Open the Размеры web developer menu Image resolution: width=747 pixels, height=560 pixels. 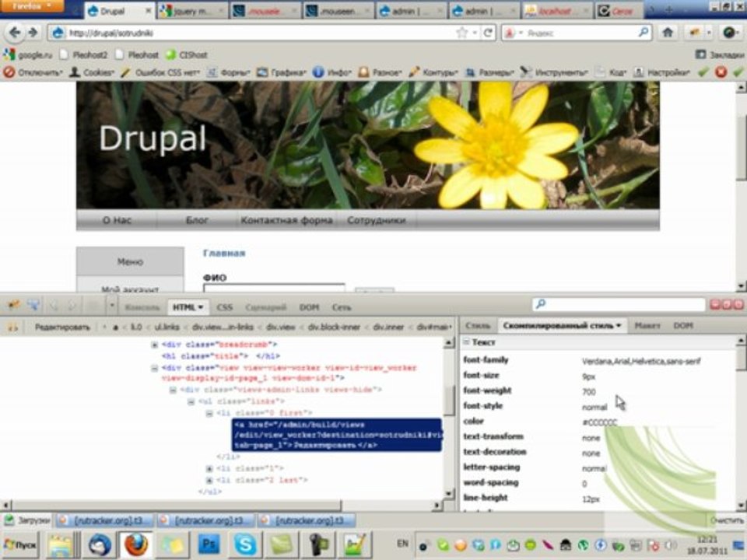click(x=489, y=72)
